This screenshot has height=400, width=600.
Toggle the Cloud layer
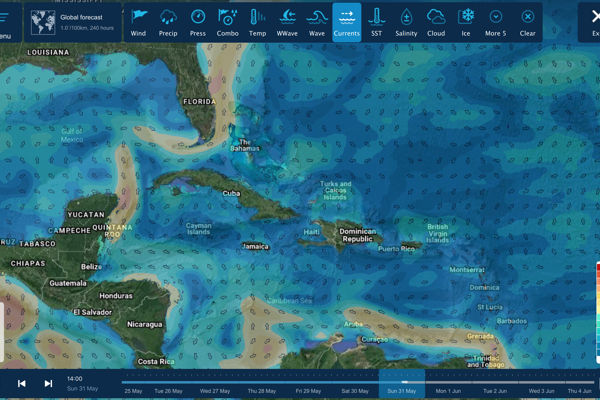click(436, 21)
